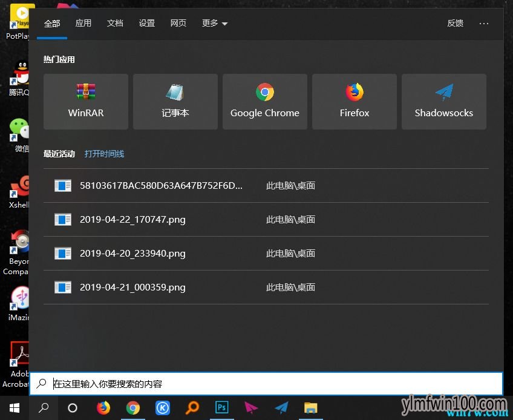Open WeChat (微信) desktop shortcut

tap(19, 135)
